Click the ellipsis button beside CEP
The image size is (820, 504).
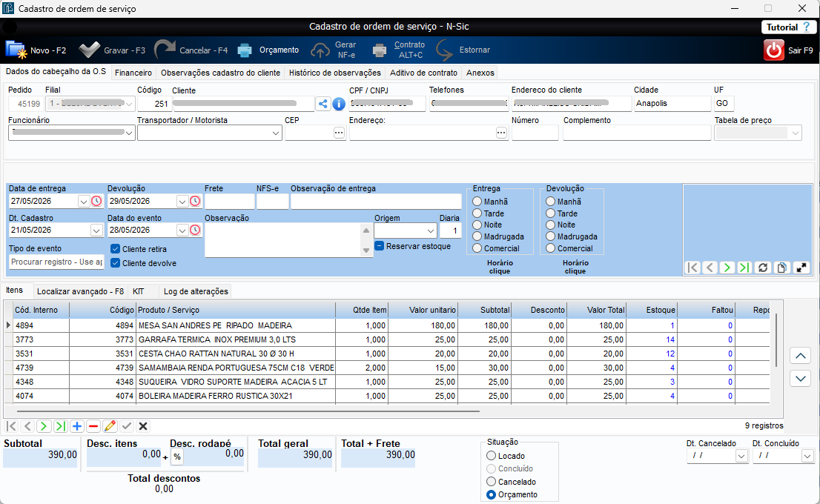click(339, 133)
